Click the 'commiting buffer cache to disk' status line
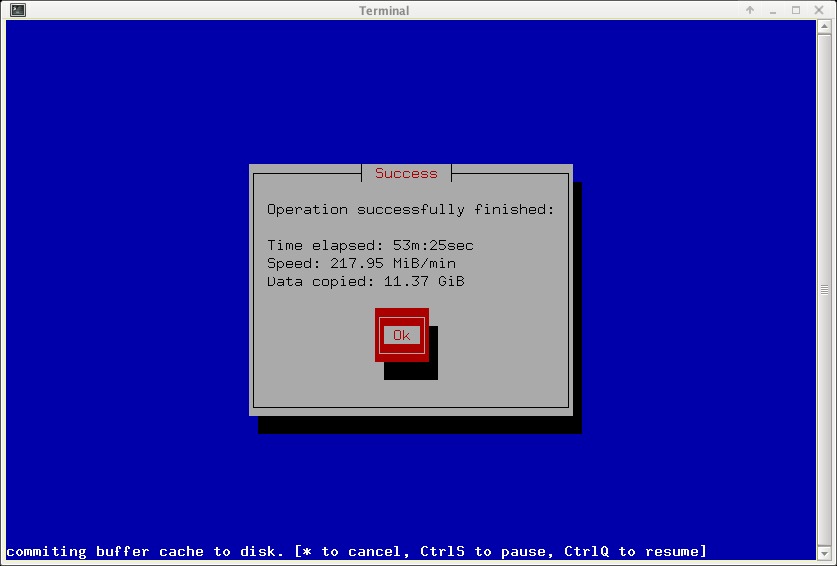Screen dimensions: 837x566 point(356,551)
